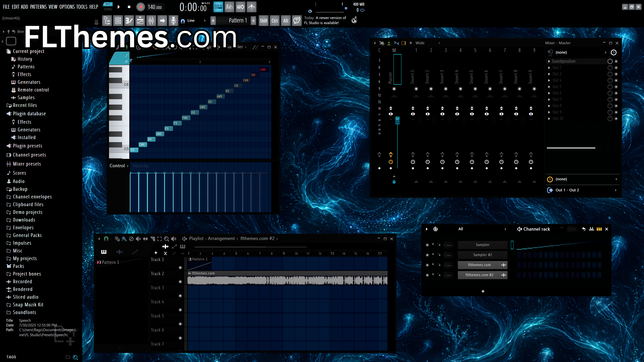Screen dimensions: 644x362
Task: Click the Play button in transport
Action: [x=118, y=7]
